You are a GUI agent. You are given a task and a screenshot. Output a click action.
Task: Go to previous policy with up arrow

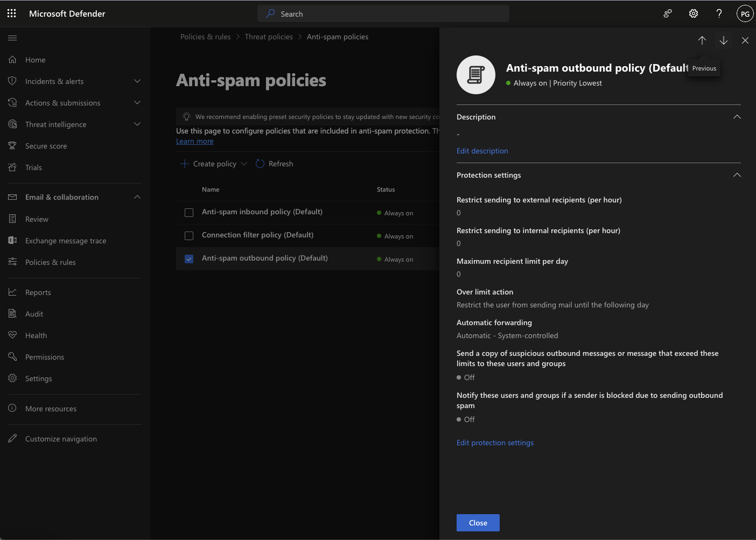pos(702,40)
